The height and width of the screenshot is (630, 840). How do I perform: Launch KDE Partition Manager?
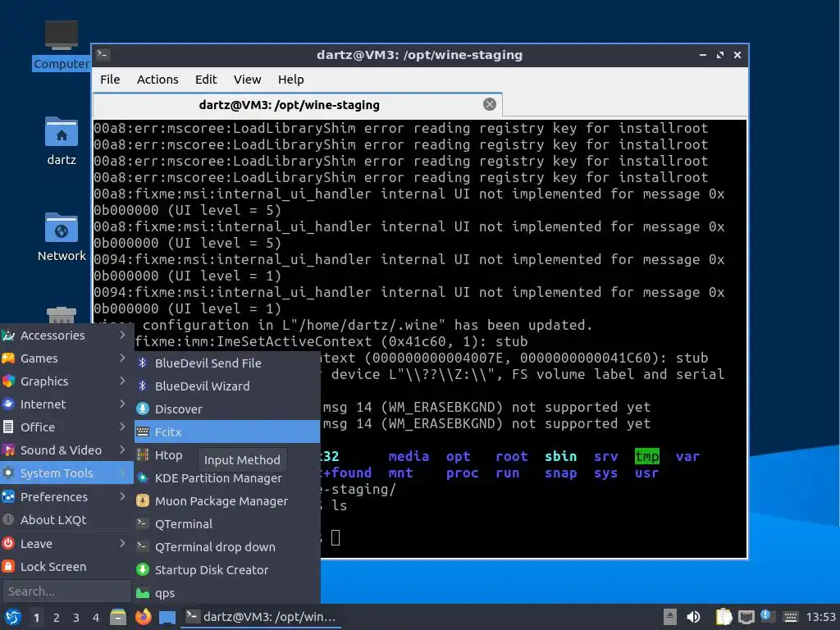click(x=227, y=478)
